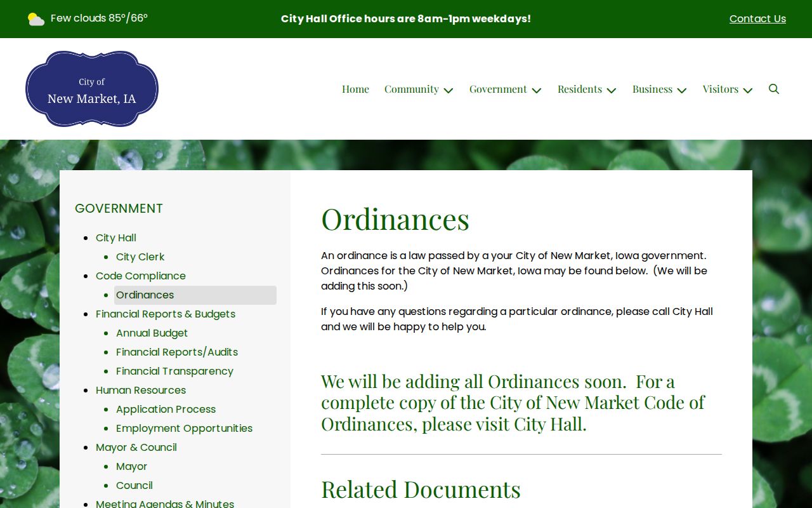Go to the Home menu item

click(x=355, y=89)
